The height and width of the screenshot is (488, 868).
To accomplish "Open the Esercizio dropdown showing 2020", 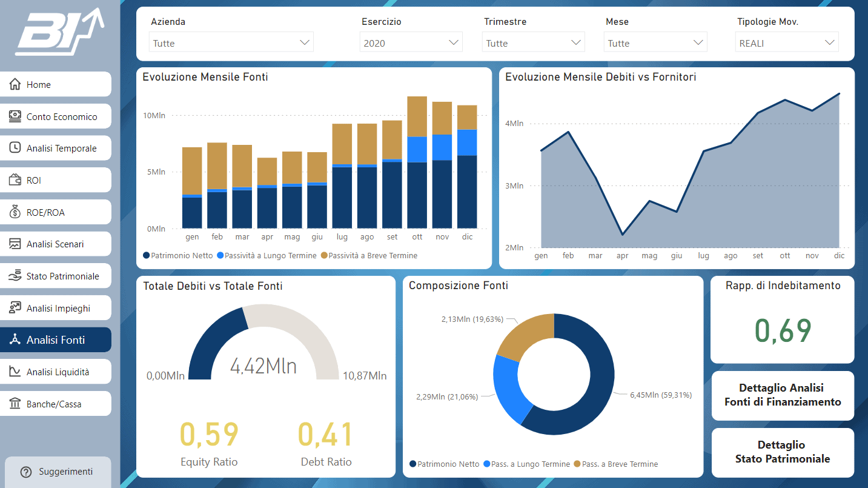I will [x=411, y=42].
